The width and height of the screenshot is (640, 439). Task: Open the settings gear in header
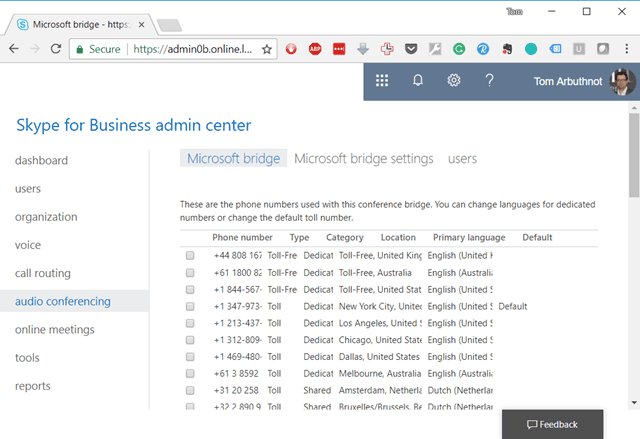tap(453, 80)
